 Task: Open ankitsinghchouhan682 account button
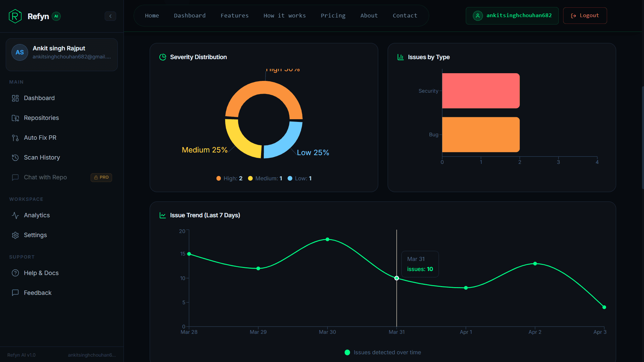[512, 15]
